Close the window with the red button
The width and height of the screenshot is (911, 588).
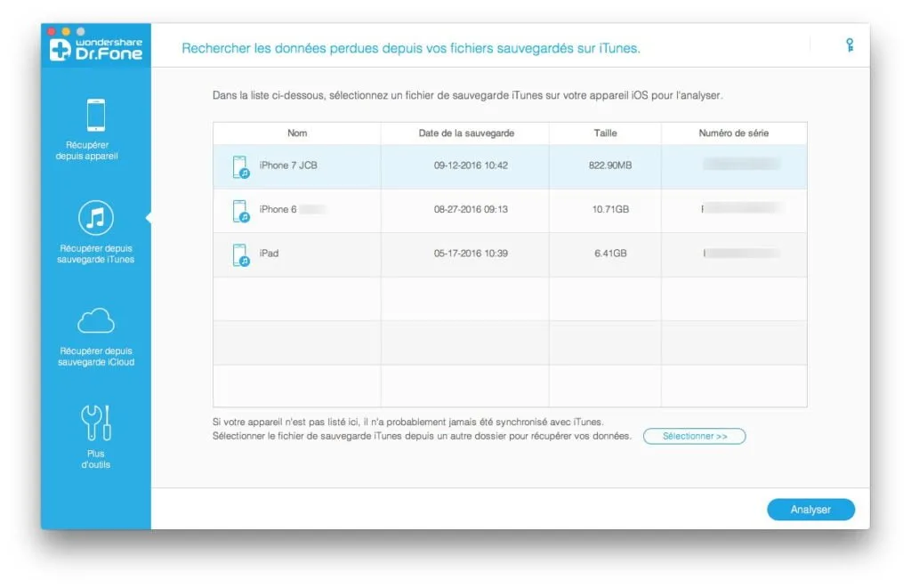pyautogui.click(x=51, y=31)
